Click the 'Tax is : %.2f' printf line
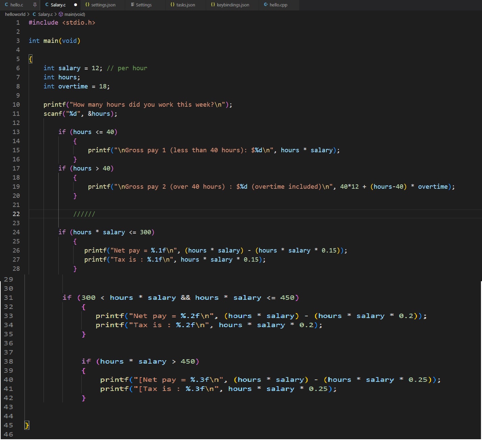Viewport: 482px width, 448px height. (x=209, y=325)
